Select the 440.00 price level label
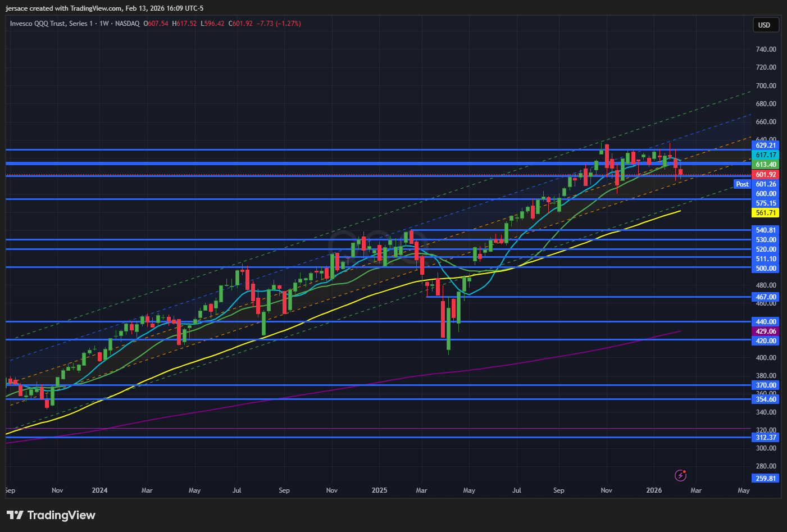The width and height of the screenshot is (787, 532). coord(766,322)
